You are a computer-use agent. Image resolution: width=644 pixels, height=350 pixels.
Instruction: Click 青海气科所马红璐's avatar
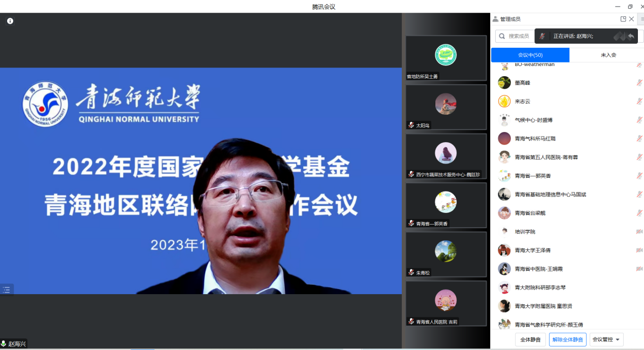504,139
